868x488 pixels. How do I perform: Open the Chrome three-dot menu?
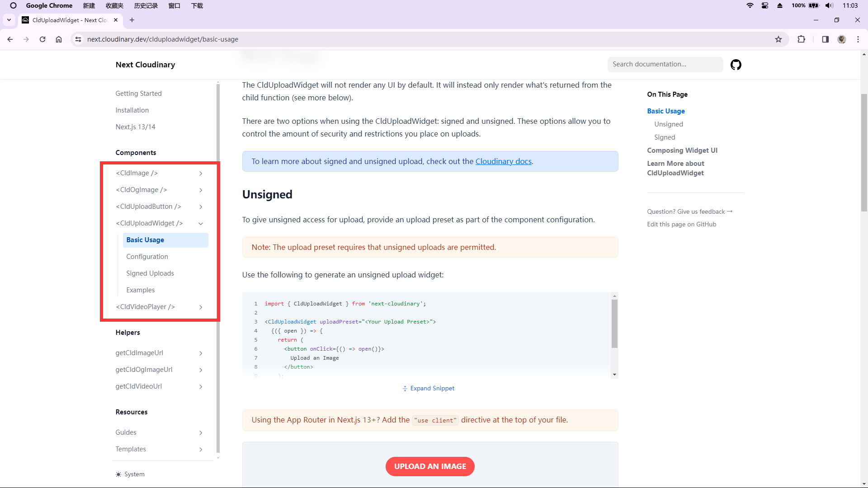(x=858, y=39)
